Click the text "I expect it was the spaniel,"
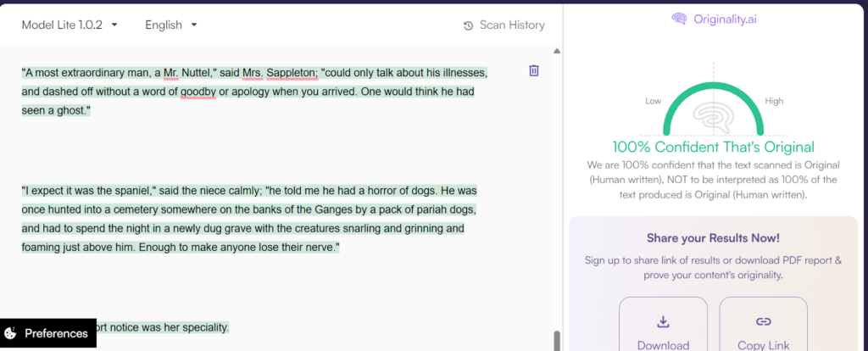 point(89,191)
